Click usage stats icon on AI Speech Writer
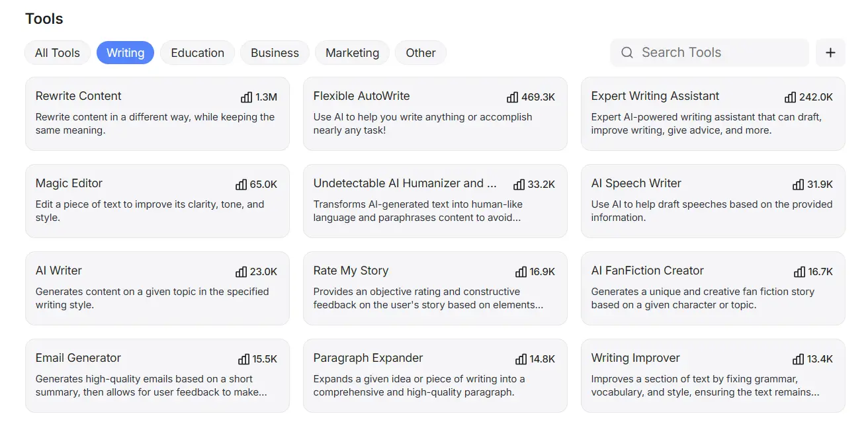This screenshot has height=422, width=868. coord(799,185)
